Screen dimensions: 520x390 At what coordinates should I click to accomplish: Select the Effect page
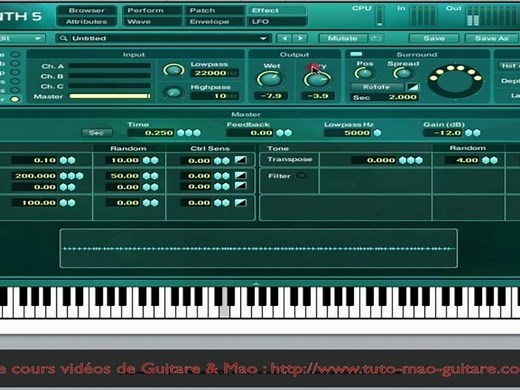coord(276,10)
